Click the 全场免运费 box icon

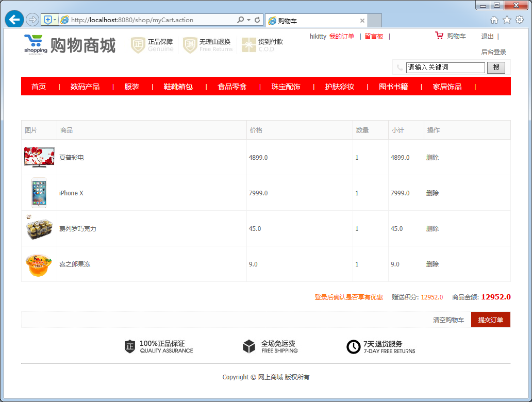(x=249, y=346)
